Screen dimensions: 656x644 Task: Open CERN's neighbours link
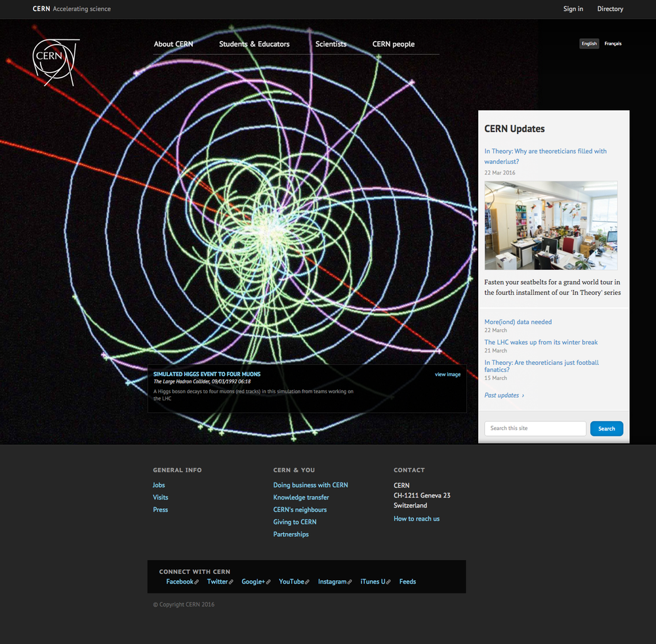click(300, 509)
